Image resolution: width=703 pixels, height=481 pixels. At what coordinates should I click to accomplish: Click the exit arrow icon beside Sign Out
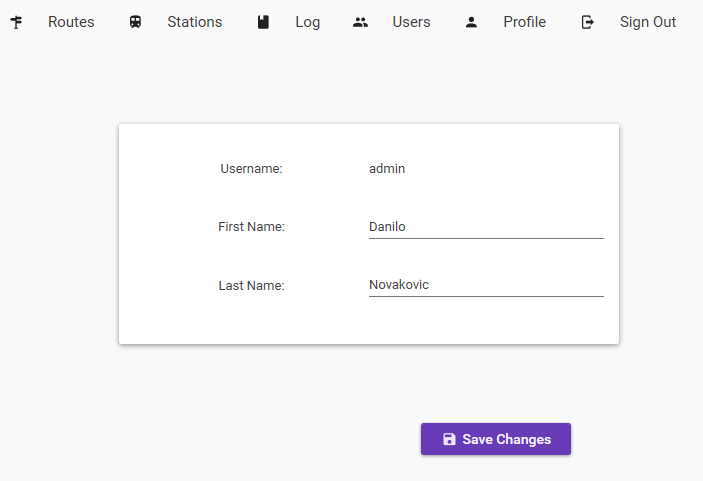click(x=587, y=22)
